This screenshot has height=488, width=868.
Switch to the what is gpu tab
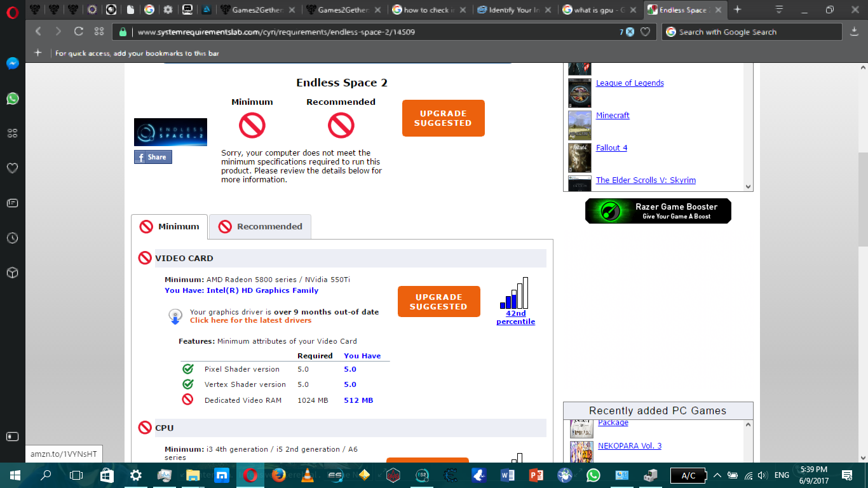[600, 10]
